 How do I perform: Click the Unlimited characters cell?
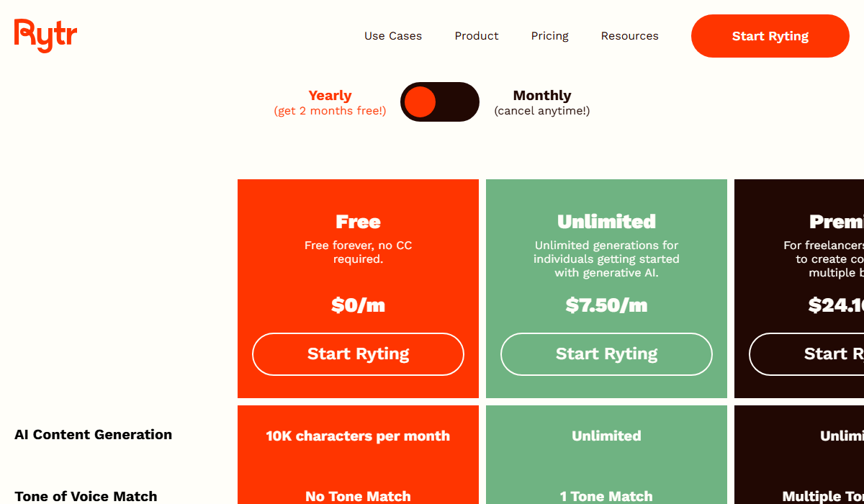[x=606, y=436]
